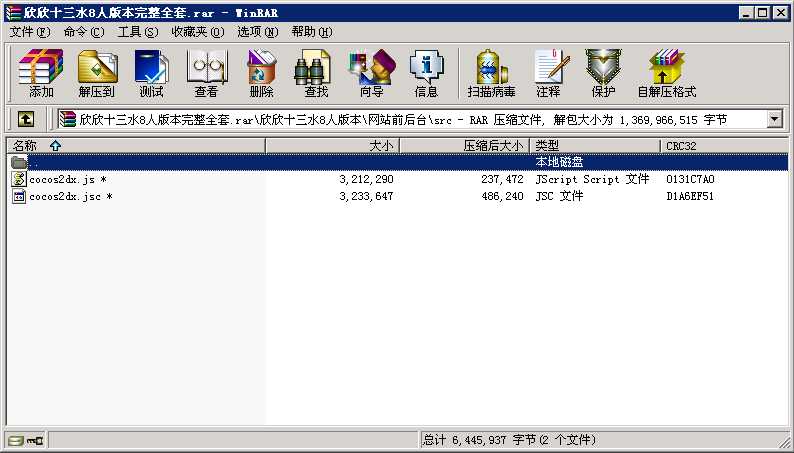The image size is (794, 453).
Task: Select the cocos2dx.js file name
Action: click(x=68, y=179)
